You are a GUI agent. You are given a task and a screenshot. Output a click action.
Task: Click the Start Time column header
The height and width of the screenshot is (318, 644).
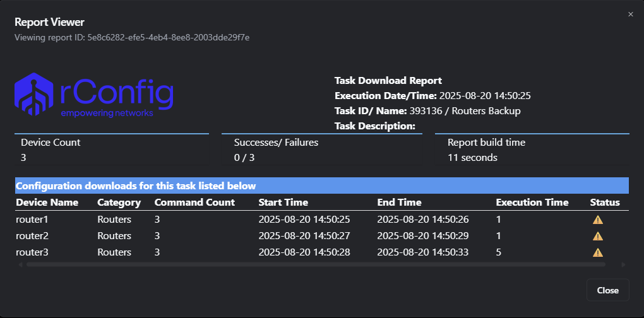point(283,203)
